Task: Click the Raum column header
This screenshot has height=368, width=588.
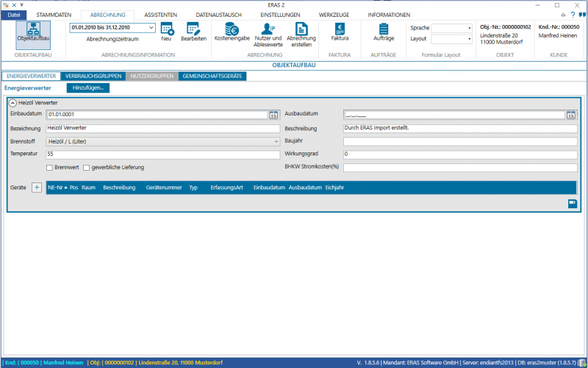Action: [x=88, y=188]
